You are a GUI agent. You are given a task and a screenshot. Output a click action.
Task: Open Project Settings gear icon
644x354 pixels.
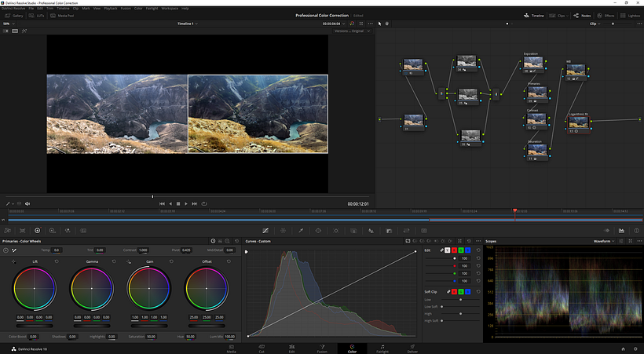pyautogui.click(x=635, y=349)
